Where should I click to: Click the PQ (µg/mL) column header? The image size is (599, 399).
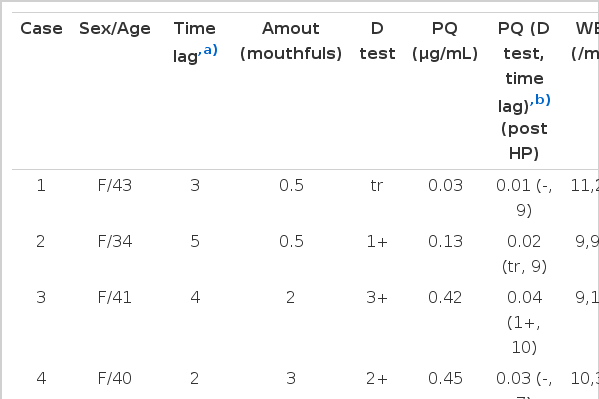tap(445, 41)
